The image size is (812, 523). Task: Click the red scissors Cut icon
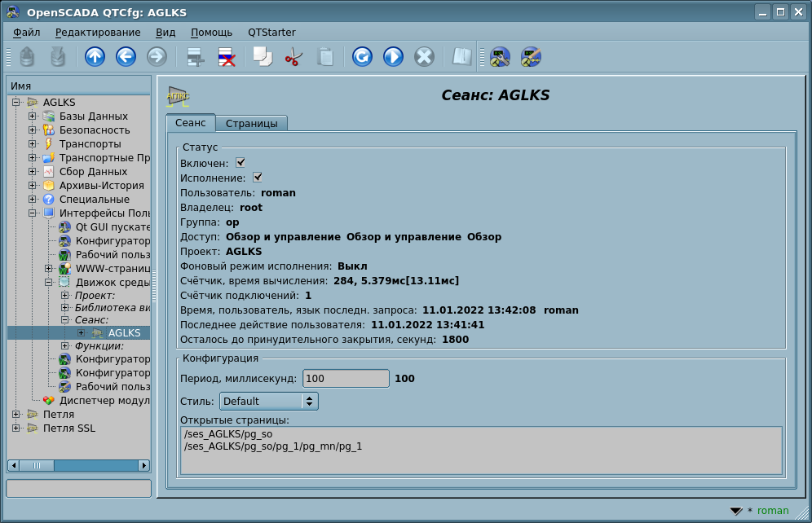(293, 56)
